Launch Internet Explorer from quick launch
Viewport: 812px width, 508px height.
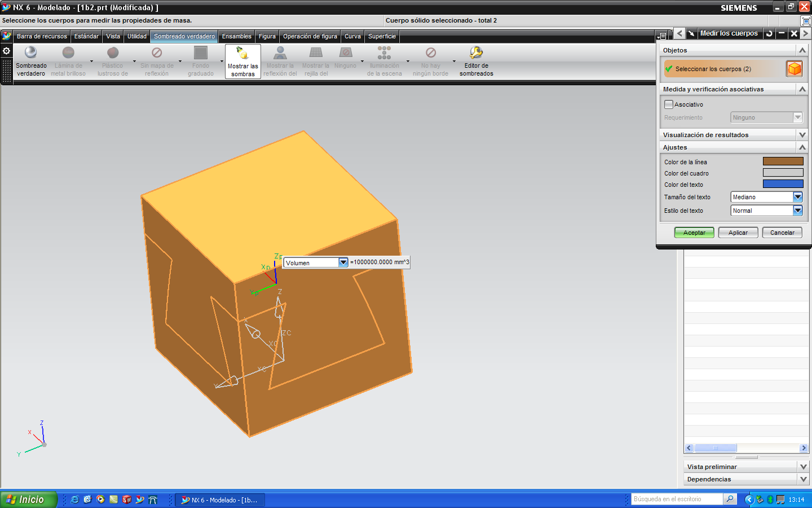point(74,500)
